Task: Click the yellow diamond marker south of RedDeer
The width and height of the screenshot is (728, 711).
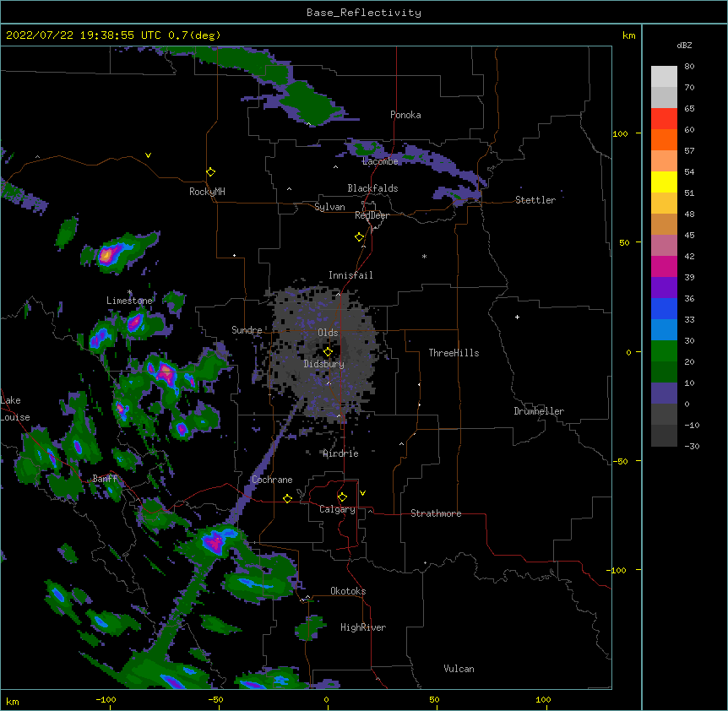Action: coord(360,237)
